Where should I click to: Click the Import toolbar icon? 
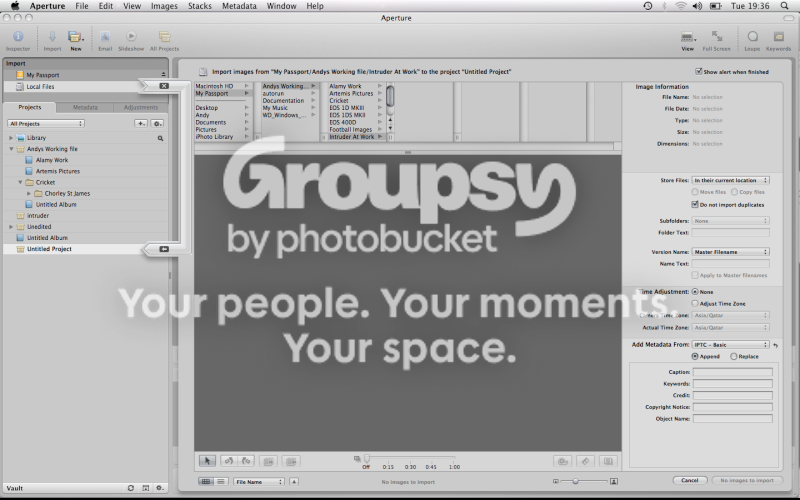click(x=52, y=40)
